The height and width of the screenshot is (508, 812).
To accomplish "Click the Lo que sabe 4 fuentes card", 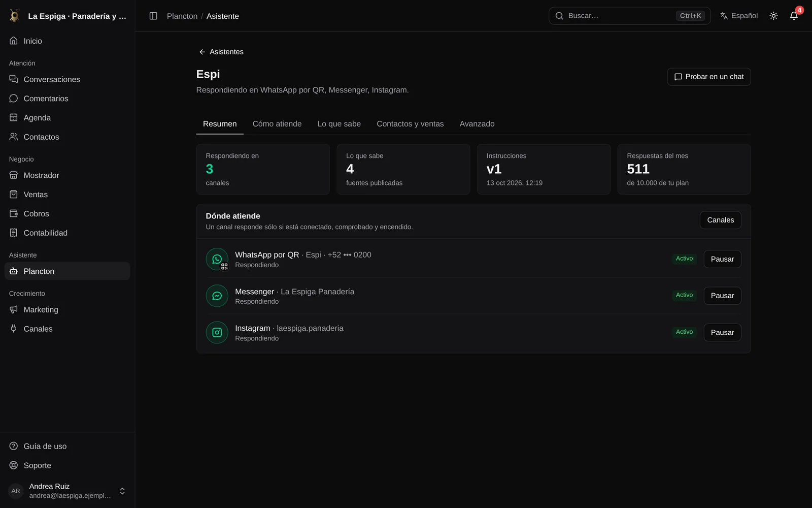I will 403,169.
